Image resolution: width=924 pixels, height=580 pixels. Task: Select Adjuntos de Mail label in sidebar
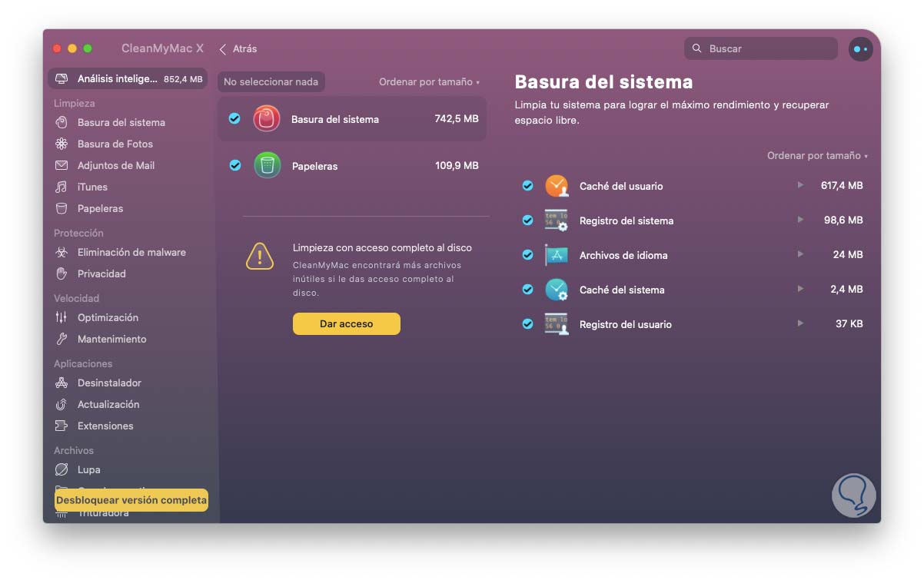click(x=116, y=165)
